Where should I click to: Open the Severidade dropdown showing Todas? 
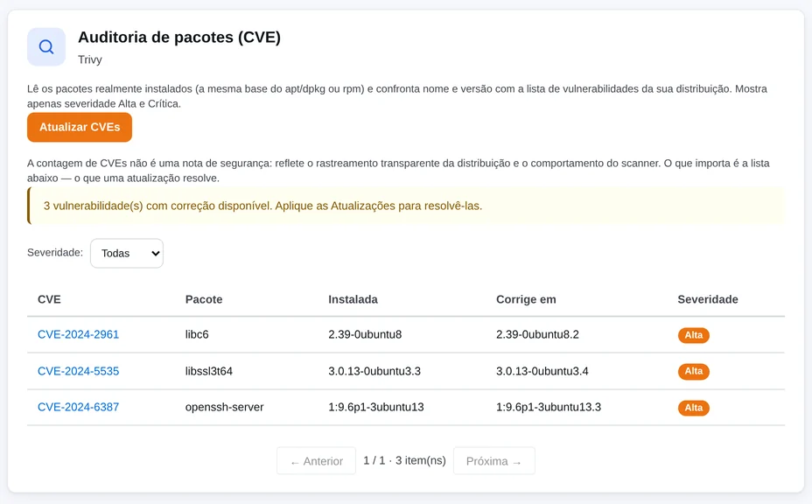(x=127, y=253)
